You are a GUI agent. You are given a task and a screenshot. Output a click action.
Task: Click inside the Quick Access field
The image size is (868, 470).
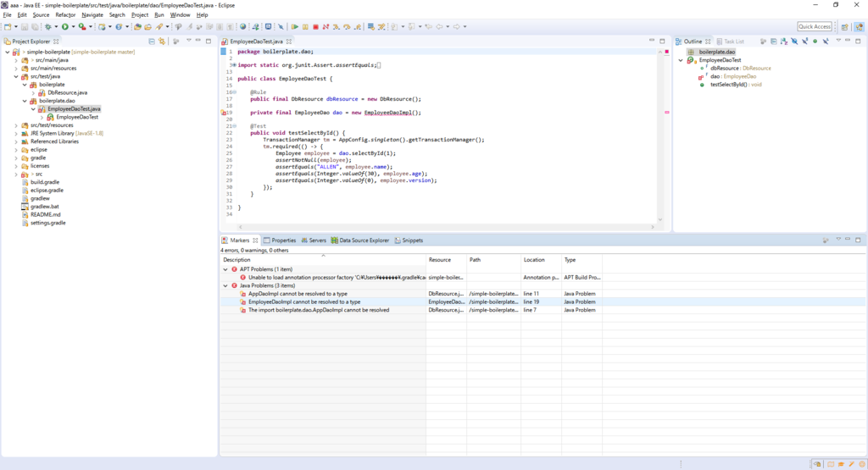[815, 26]
